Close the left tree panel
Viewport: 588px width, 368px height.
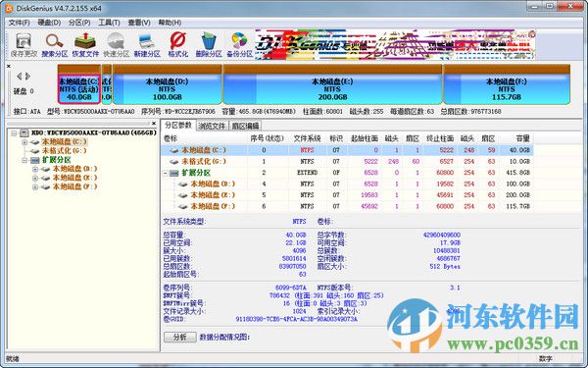154,124
